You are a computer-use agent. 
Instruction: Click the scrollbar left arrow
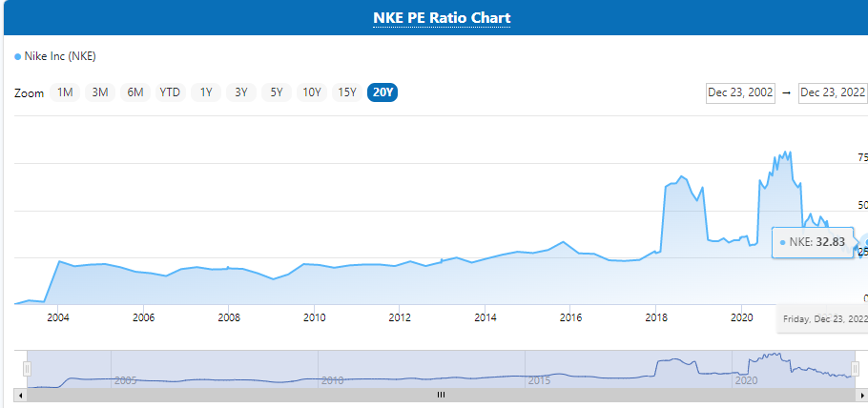click(21, 396)
